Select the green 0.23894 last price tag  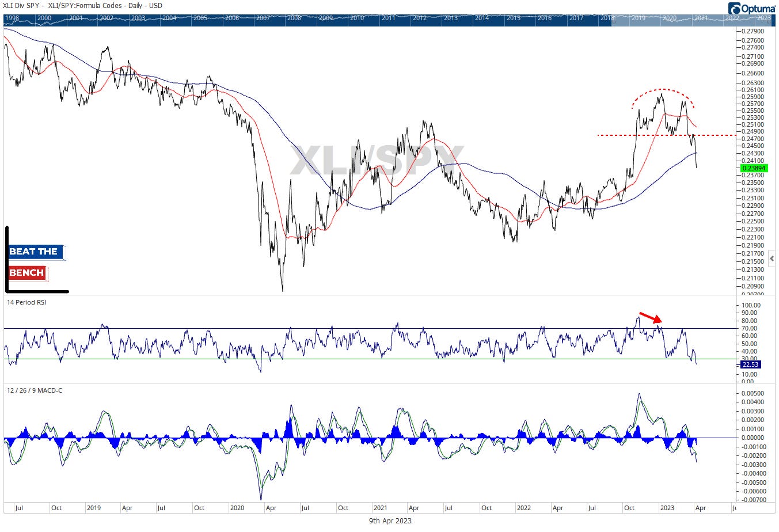click(x=754, y=168)
